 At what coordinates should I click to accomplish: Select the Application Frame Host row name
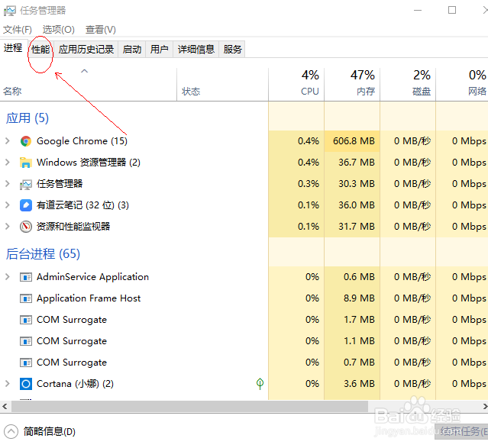click(89, 298)
